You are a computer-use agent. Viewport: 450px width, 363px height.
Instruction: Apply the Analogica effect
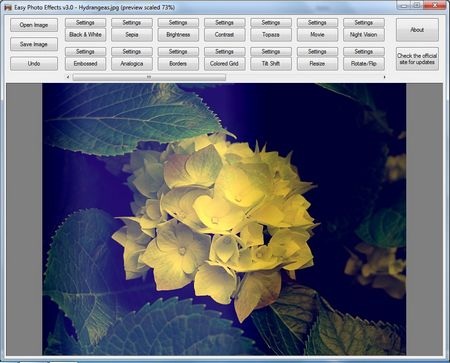tap(132, 64)
